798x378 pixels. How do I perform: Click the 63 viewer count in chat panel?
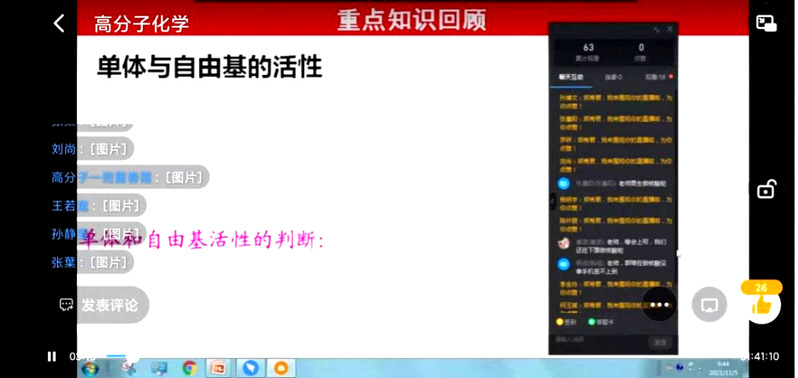tap(588, 47)
